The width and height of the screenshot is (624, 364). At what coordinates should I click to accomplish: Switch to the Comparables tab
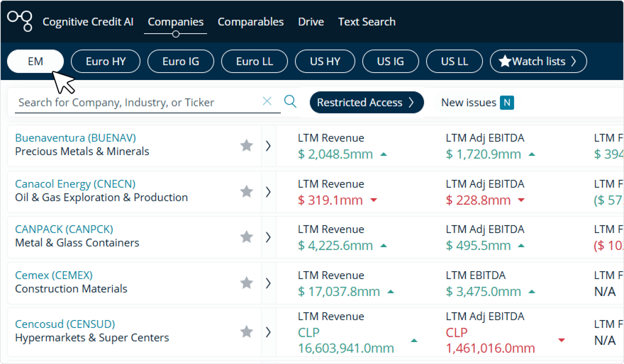(251, 22)
